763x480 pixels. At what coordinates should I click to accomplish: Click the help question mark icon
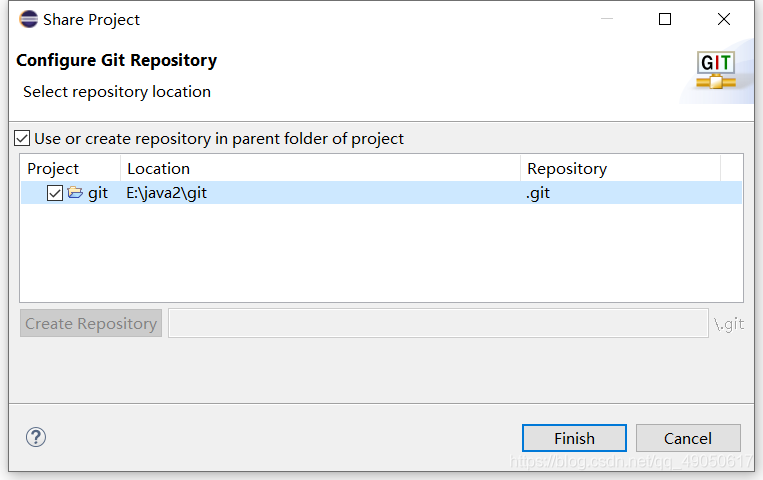click(36, 437)
